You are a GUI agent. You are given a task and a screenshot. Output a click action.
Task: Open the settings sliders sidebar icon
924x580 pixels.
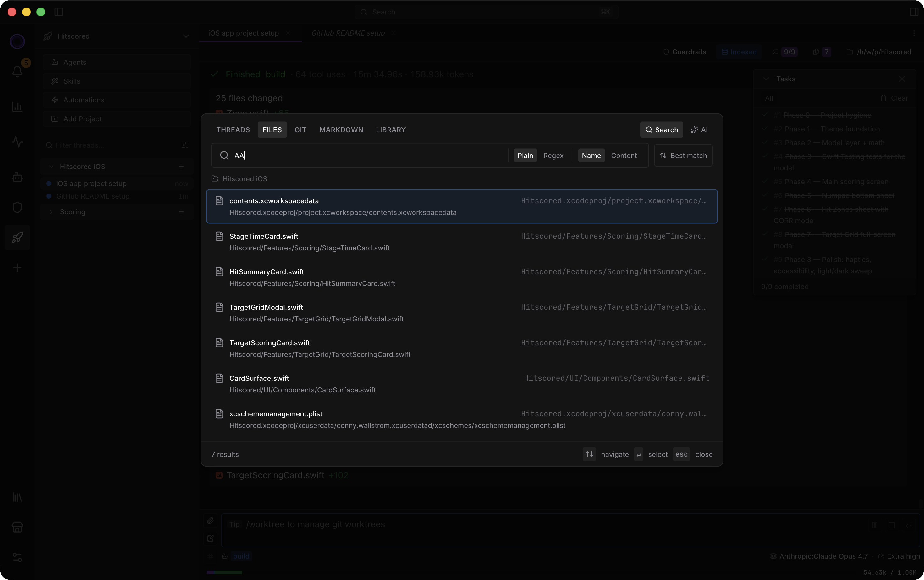17,557
